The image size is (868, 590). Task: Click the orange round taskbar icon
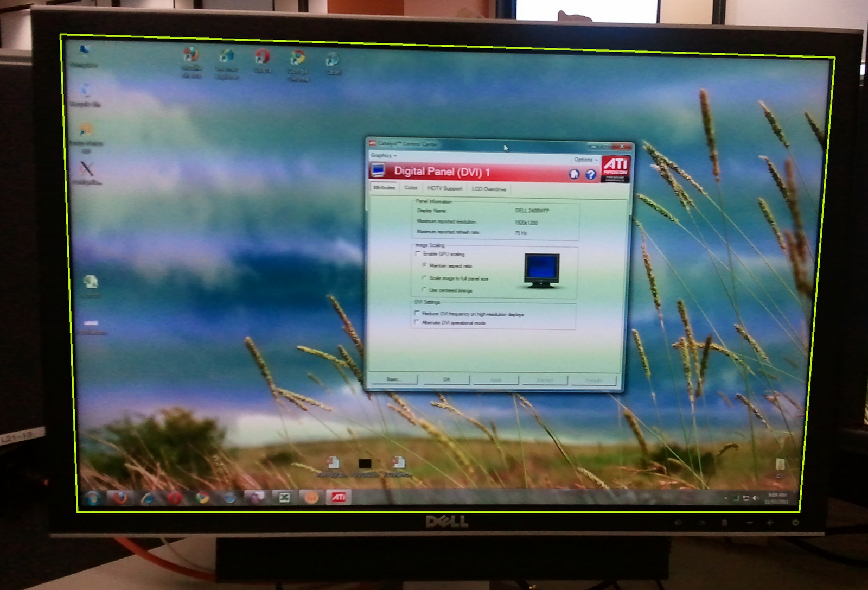pos(311,497)
